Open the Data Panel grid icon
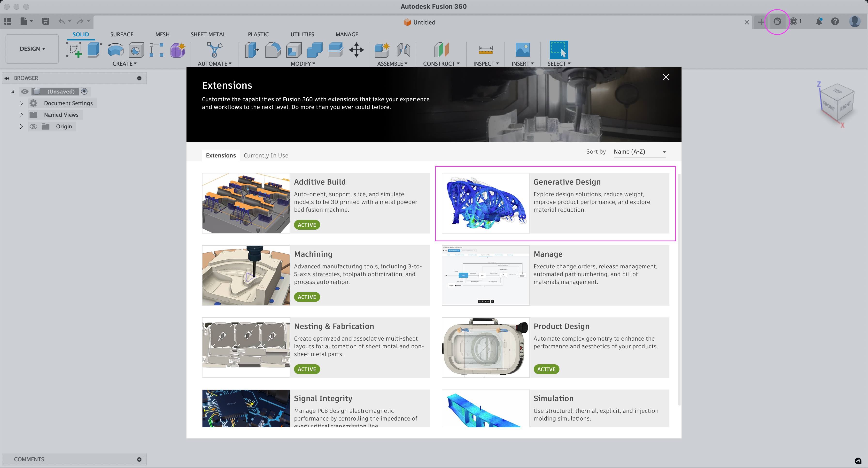Viewport: 868px width, 468px height. pyautogui.click(x=8, y=22)
